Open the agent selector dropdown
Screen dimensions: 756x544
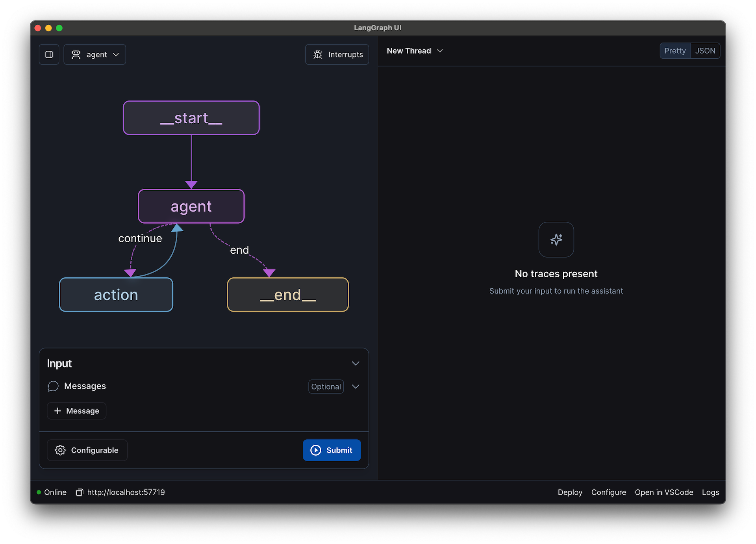[x=95, y=54]
